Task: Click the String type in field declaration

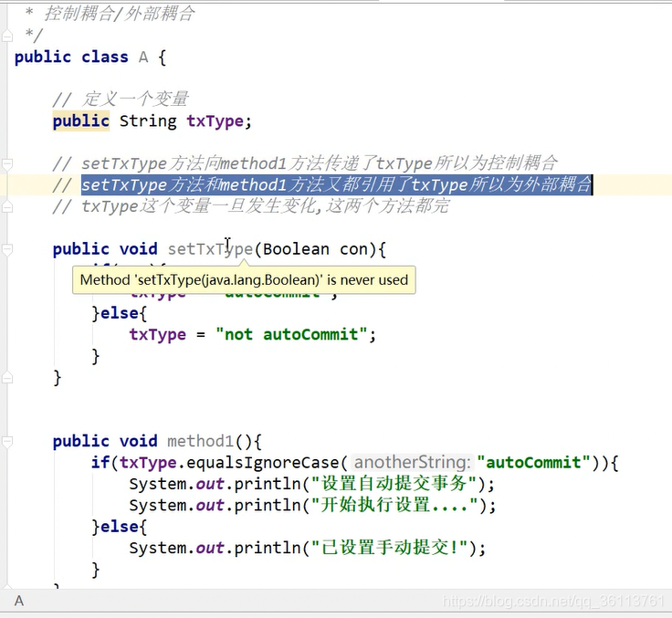Action: click(148, 121)
